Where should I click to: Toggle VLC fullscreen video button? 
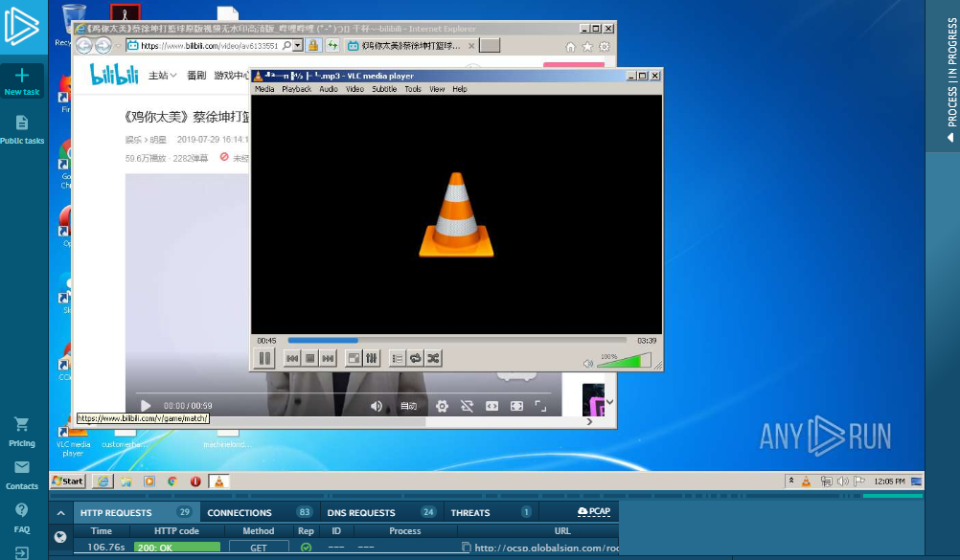(x=354, y=358)
